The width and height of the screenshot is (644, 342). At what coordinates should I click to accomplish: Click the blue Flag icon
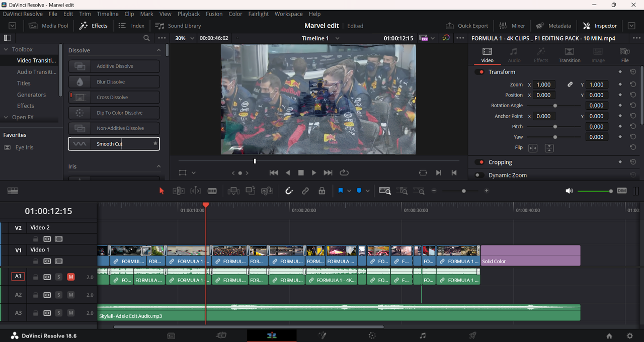tap(341, 191)
